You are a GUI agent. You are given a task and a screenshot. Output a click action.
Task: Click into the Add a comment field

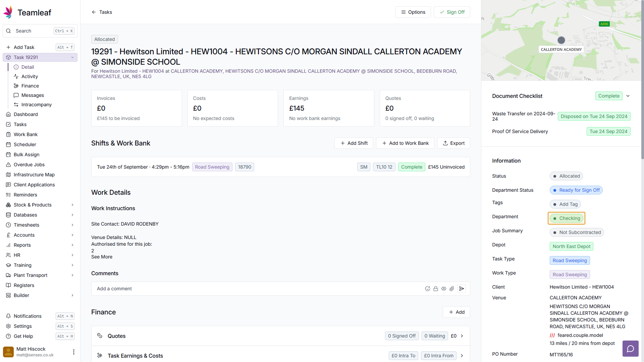(x=255, y=289)
